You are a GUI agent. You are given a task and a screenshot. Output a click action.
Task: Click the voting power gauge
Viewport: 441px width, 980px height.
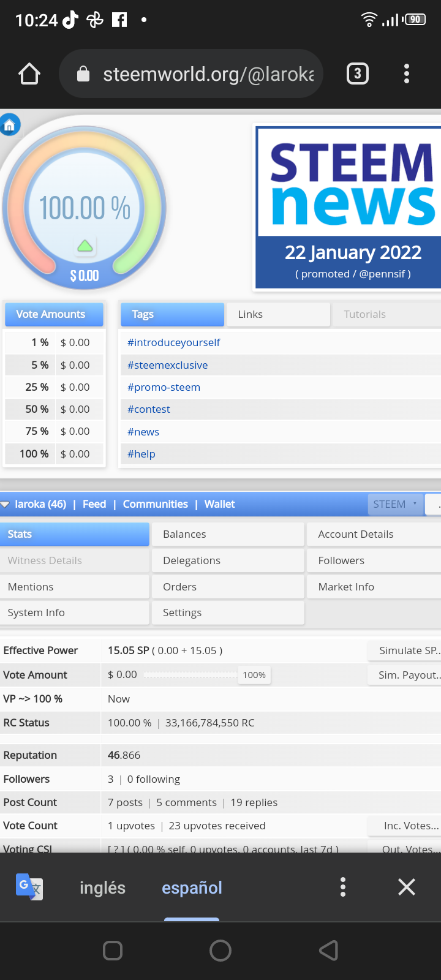pyautogui.click(x=85, y=208)
